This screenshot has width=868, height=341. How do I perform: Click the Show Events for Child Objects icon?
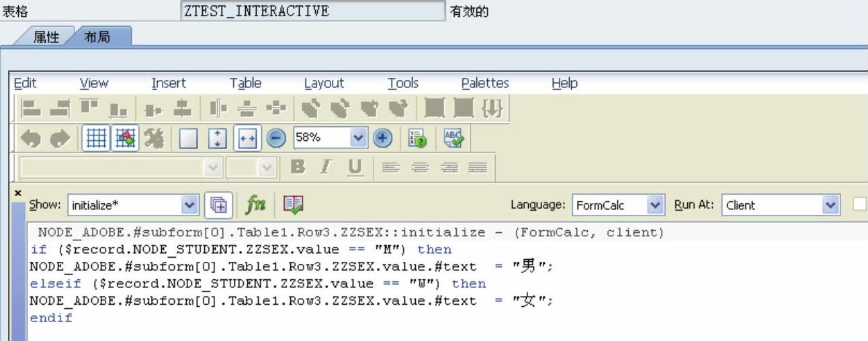(x=218, y=205)
